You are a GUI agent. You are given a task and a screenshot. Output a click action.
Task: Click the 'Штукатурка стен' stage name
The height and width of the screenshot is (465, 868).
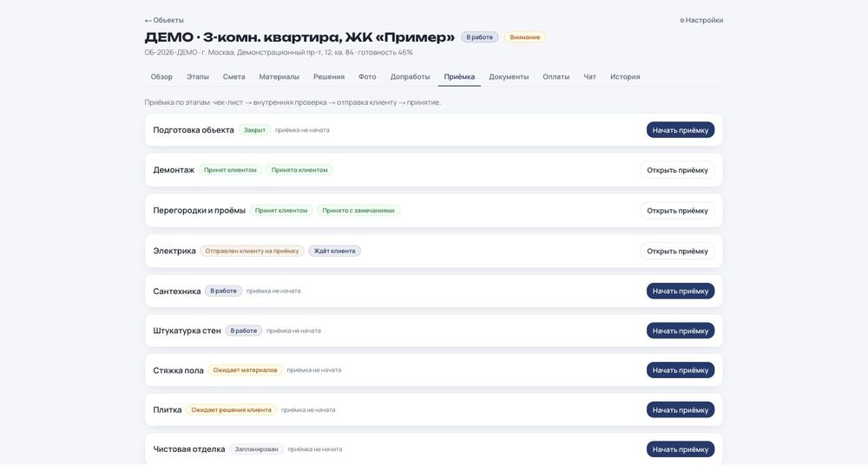point(187,331)
